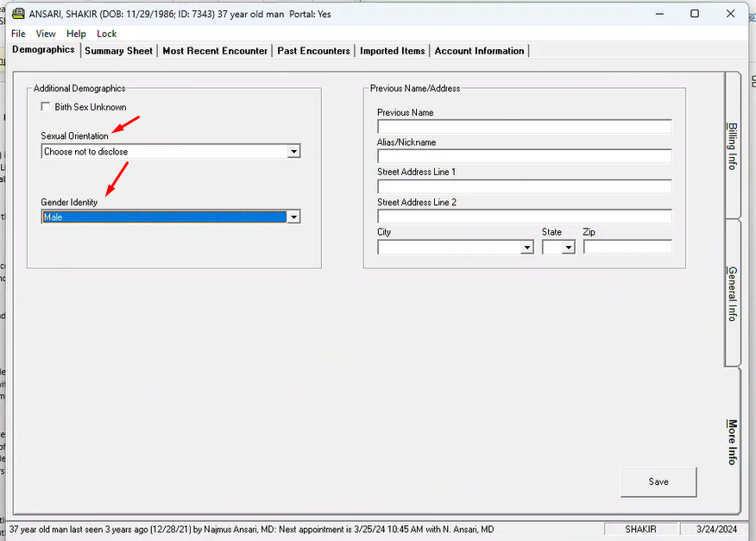Open the Most Recent Encounter tab
The height and width of the screenshot is (541, 756).
215,51
